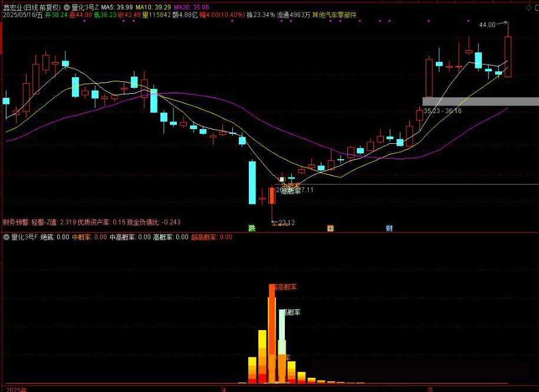
Task: Click the gray gap zone rectangle
Action: coord(480,101)
